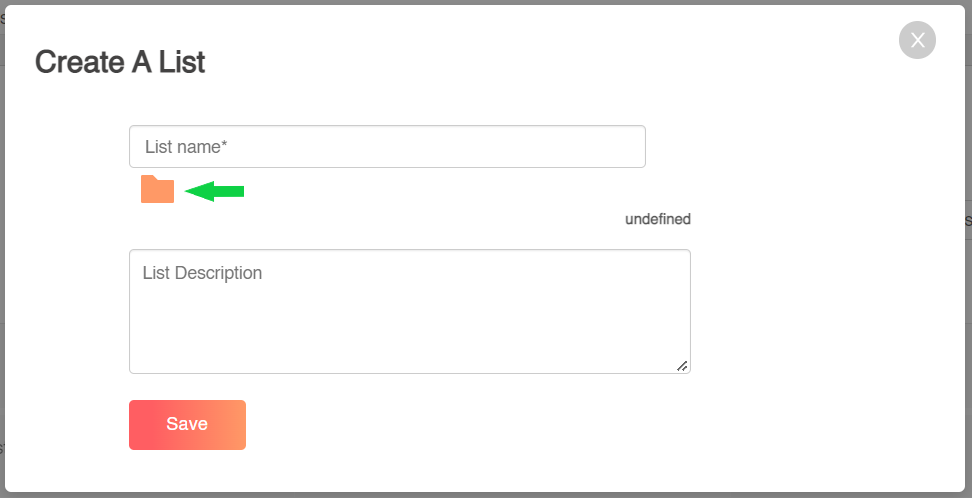The height and width of the screenshot is (498, 972).
Task: Save the new list
Action: click(x=187, y=425)
